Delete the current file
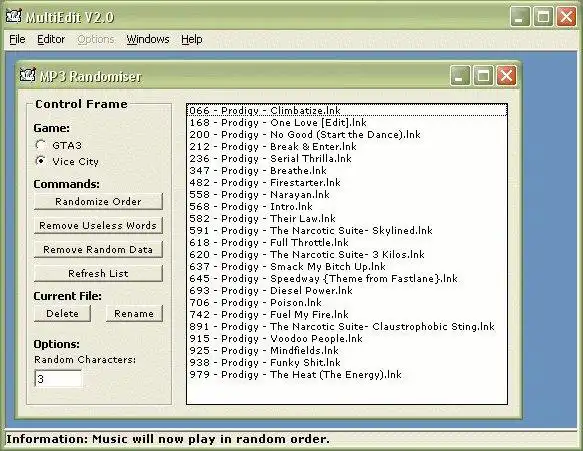 tap(62, 313)
